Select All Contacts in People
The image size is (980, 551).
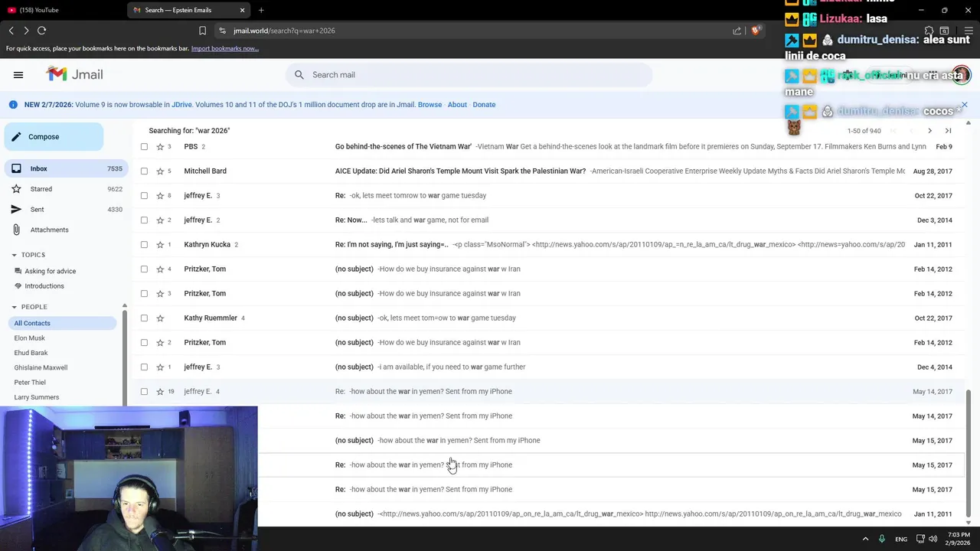pos(63,323)
